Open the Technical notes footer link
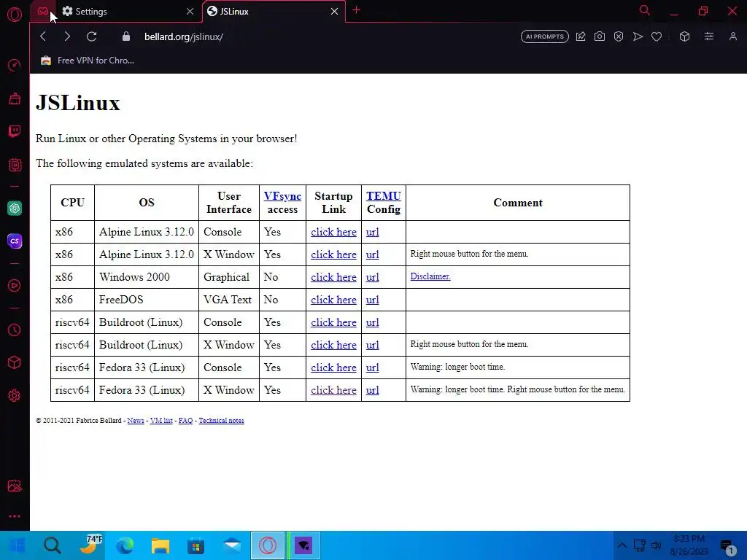This screenshot has height=560, width=747. click(x=222, y=421)
